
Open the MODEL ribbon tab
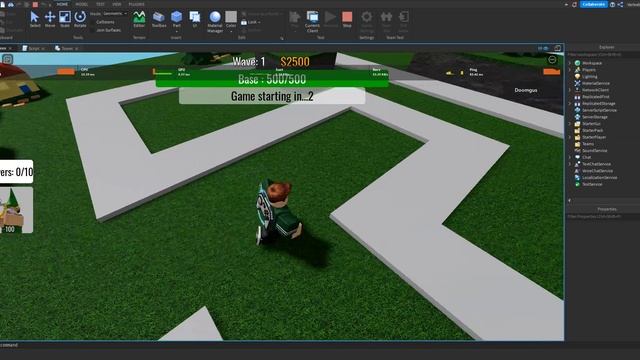[x=82, y=4]
